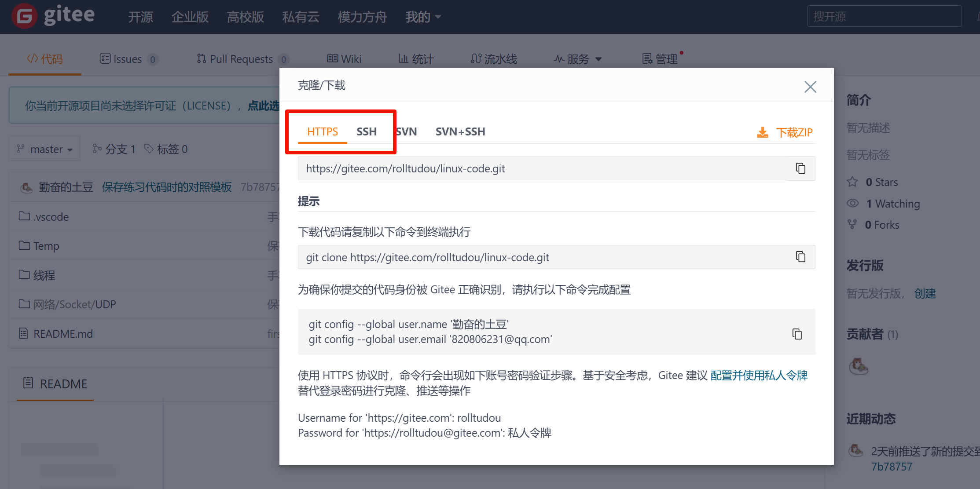This screenshot has height=489, width=980.
Task: Expand the 我的 dropdown menu
Action: pyautogui.click(x=423, y=17)
